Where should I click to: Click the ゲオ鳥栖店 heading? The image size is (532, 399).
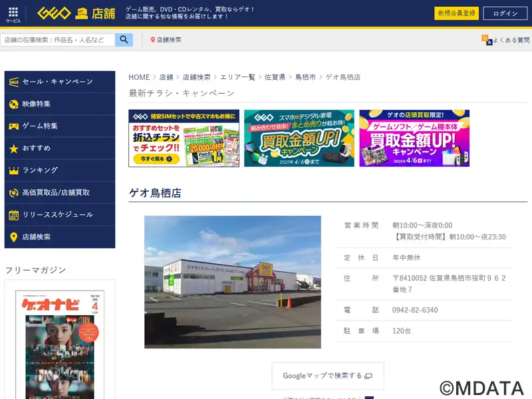[155, 193]
